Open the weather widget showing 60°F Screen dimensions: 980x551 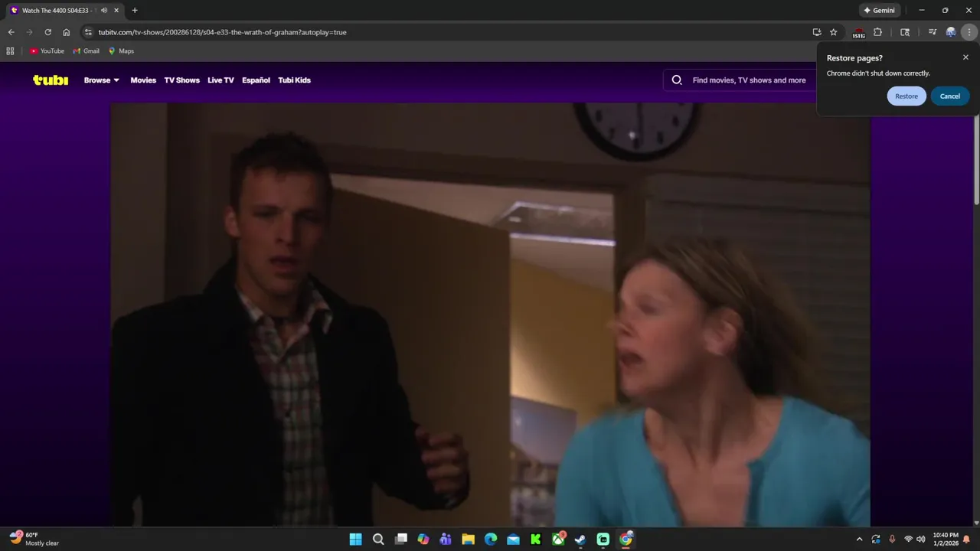coord(34,539)
